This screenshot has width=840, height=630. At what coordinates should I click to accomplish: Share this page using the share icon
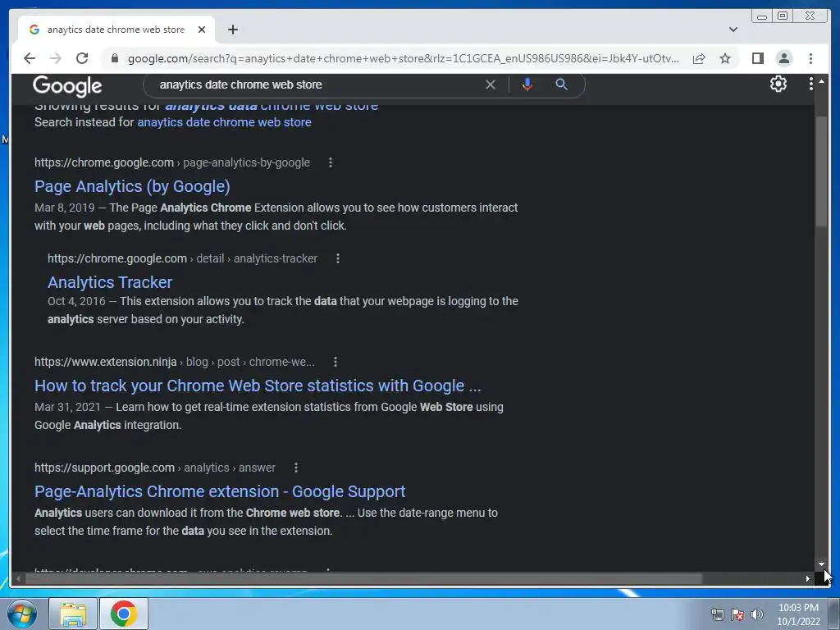[699, 58]
